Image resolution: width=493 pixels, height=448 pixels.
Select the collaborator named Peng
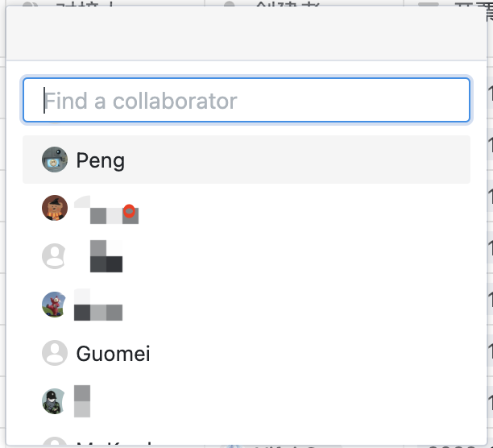pos(246,160)
